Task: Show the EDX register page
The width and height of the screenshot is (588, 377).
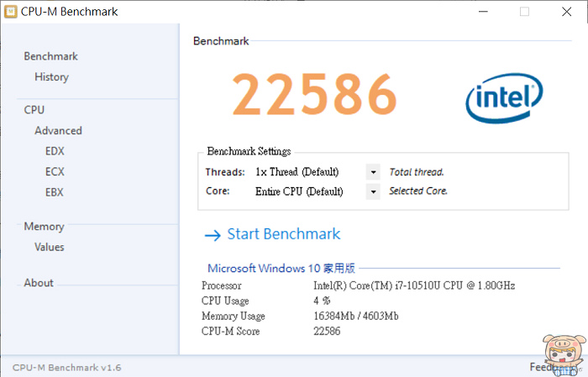Action: [55, 151]
